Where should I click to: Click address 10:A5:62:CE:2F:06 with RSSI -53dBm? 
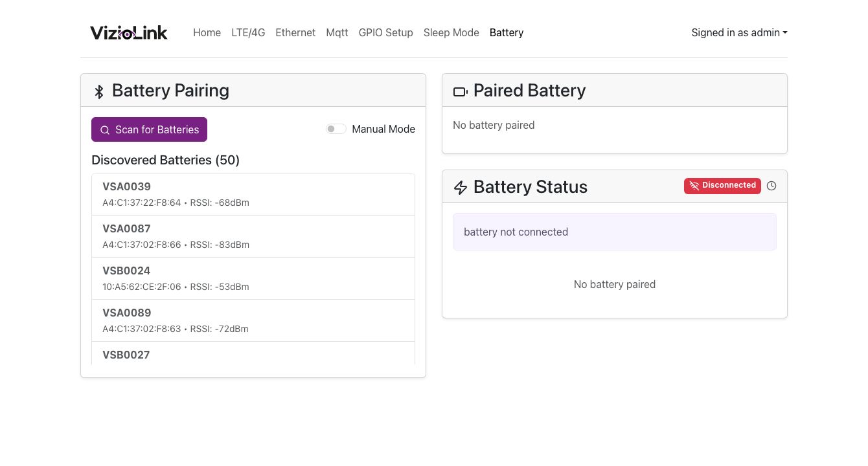(176, 287)
